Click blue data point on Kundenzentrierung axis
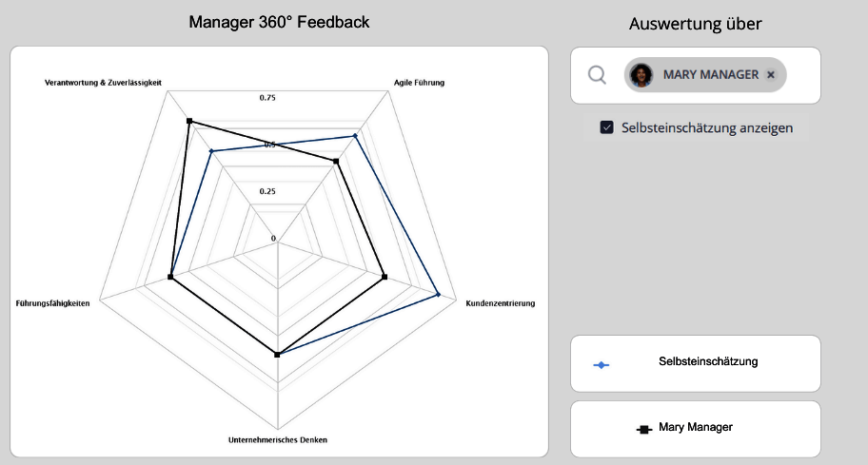 pos(438,295)
